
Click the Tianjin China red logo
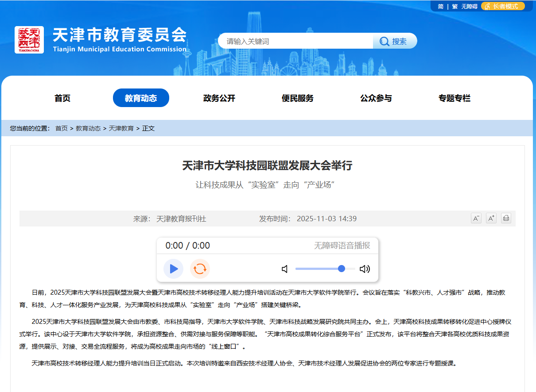[x=29, y=40]
